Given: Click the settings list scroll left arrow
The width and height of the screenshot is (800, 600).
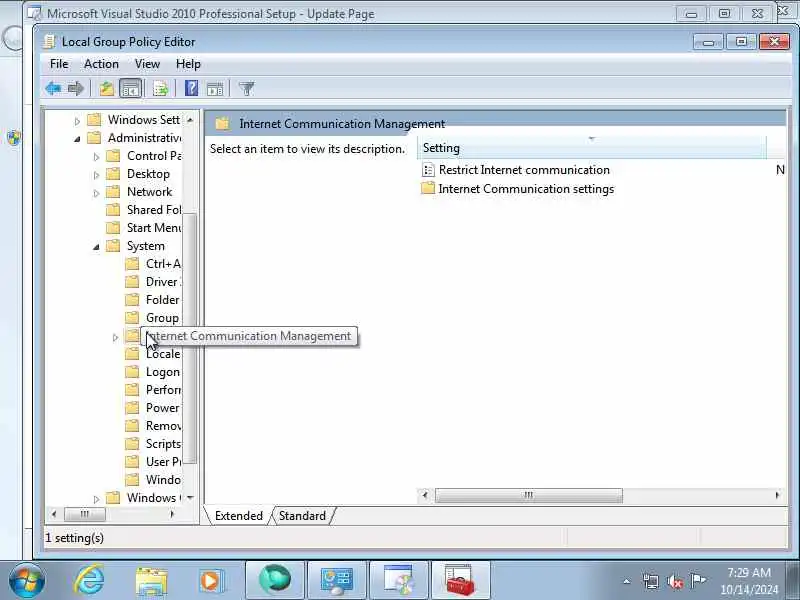Looking at the screenshot, I should pyautogui.click(x=424, y=495).
